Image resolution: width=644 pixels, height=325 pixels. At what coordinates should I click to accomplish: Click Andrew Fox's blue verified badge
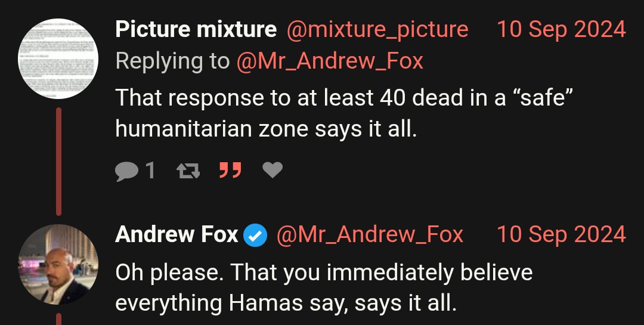(x=255, y=236)
